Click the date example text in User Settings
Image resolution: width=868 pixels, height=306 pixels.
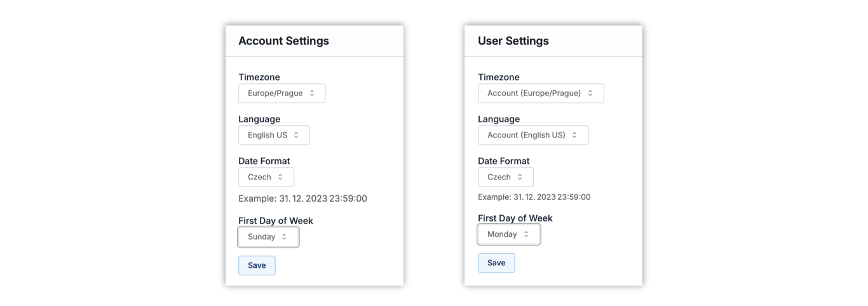coord(534,197)
